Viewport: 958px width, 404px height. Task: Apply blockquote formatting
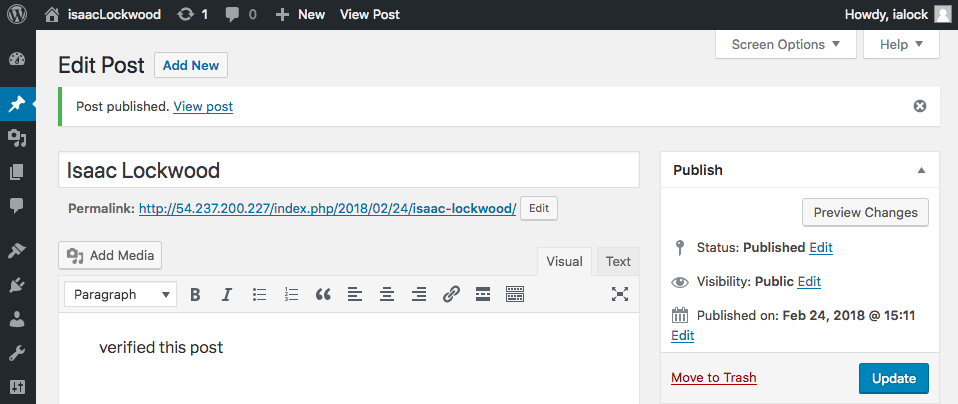(323, 294)
